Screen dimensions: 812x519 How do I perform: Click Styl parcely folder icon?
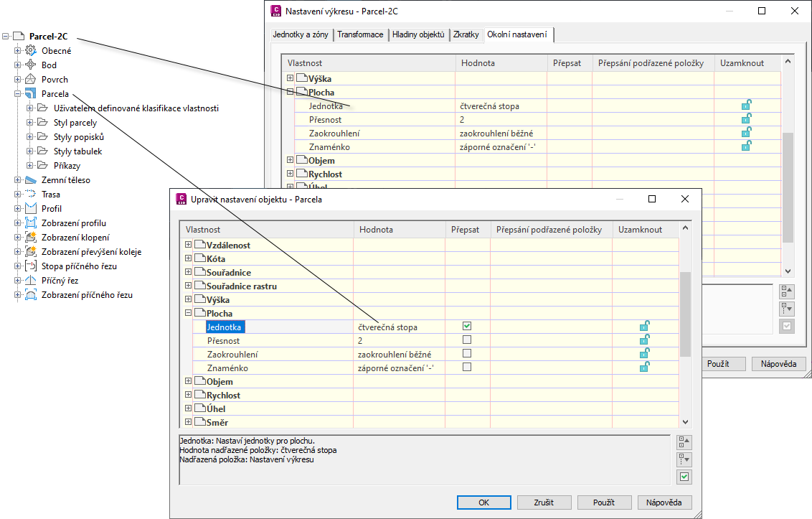(42, 122)
